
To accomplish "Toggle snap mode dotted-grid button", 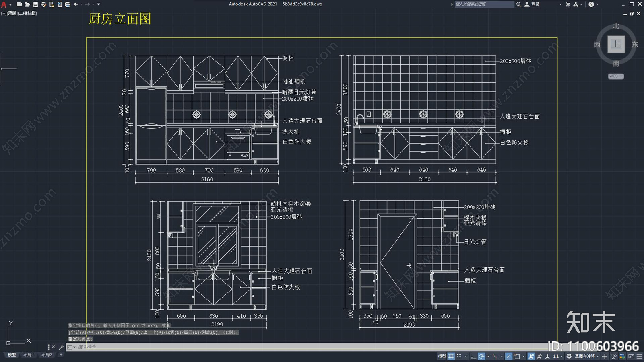I will (x=459, y=356).
